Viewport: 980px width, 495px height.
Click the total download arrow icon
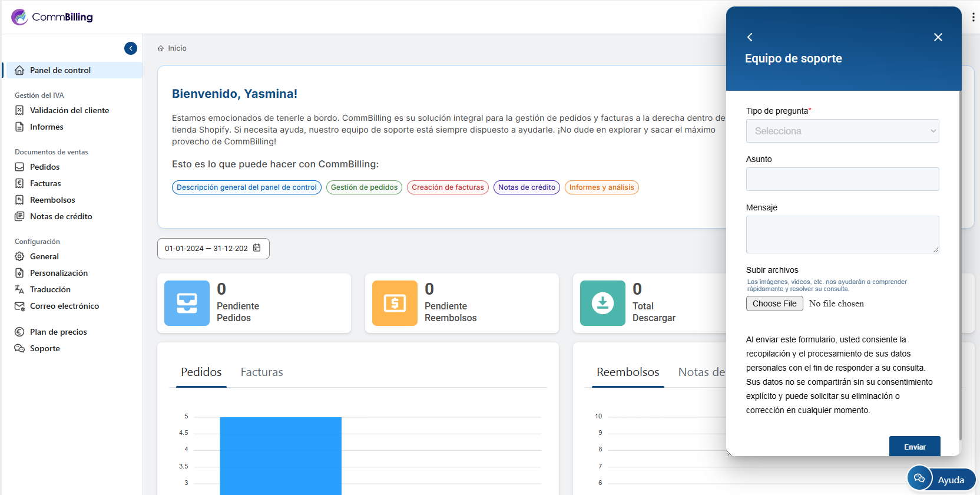(x=602, y=303)
